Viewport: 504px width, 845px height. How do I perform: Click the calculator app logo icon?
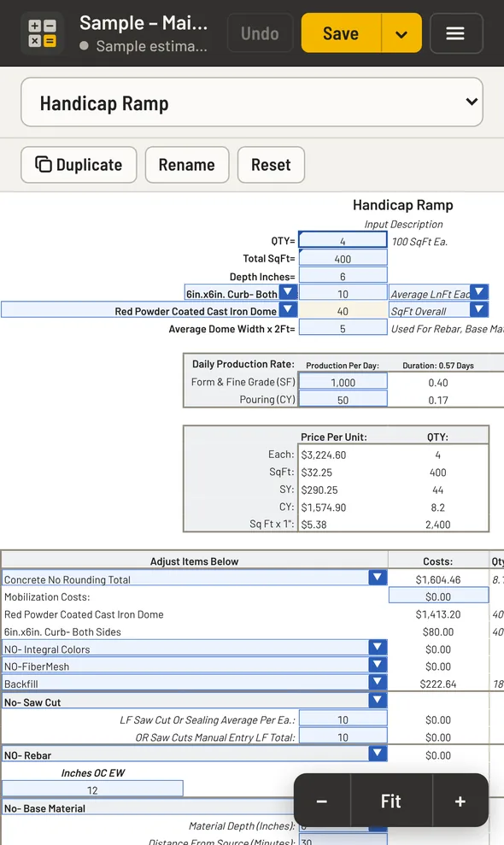(42, 33)
